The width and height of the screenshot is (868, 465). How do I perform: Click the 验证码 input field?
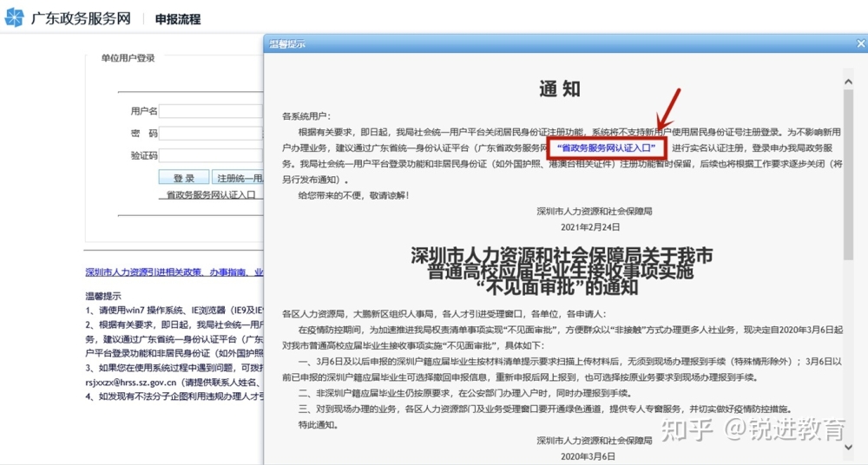point(211,155)
